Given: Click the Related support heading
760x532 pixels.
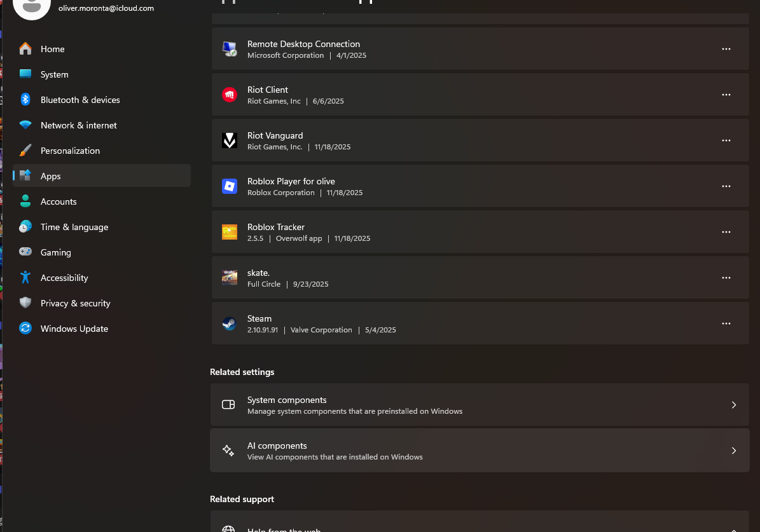Looking at the screenshot, I should coord(242,499).
